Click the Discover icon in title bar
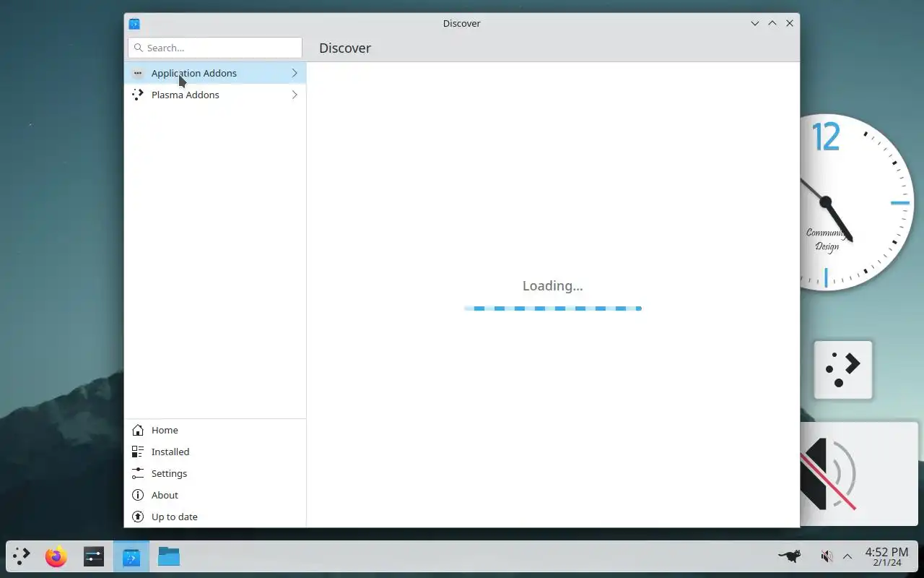This screenshot has width=924, height=578. tap(134, 24)
